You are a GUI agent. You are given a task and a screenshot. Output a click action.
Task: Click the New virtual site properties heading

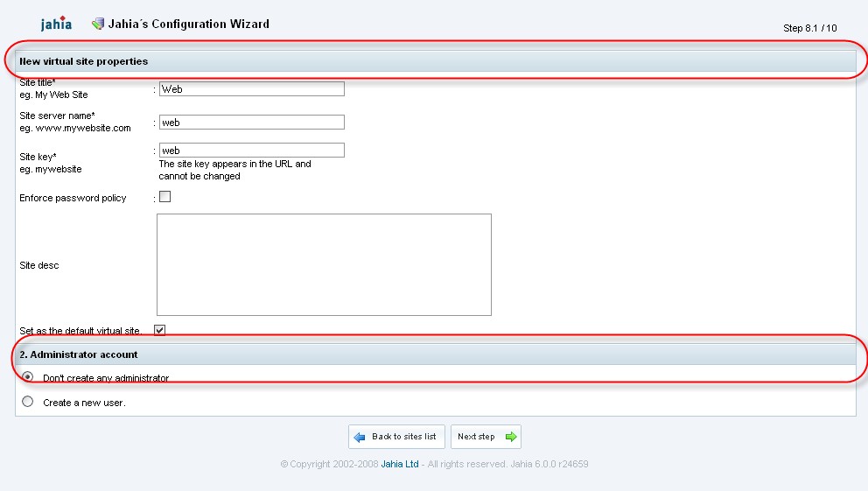(x=84, y=61)
